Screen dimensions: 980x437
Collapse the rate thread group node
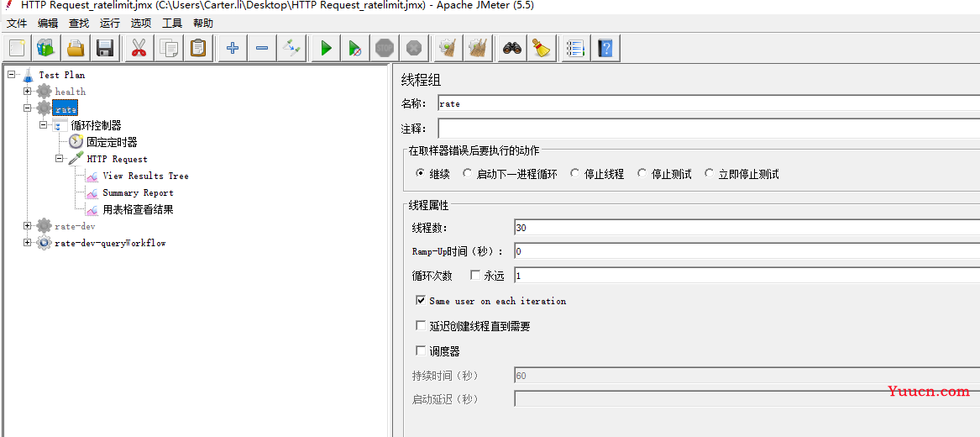pos(27,108)
